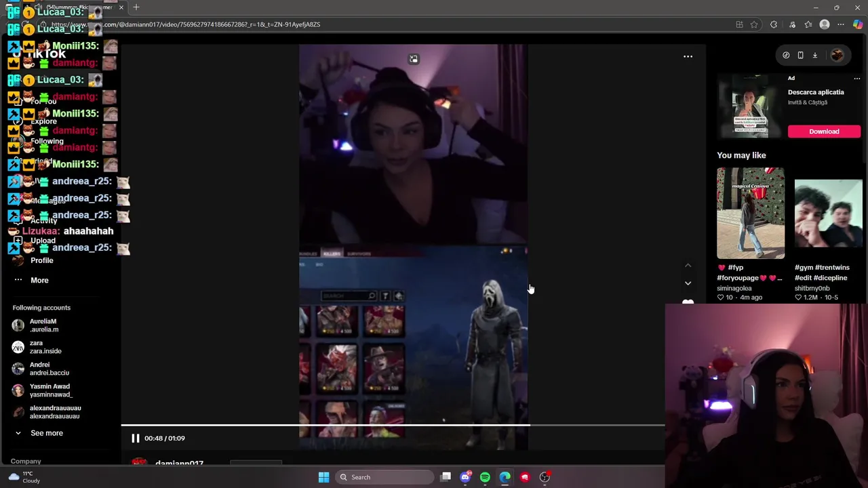868x488 pixels.
Task: Open alexandraauauau following account
Action: click(55, 412)
